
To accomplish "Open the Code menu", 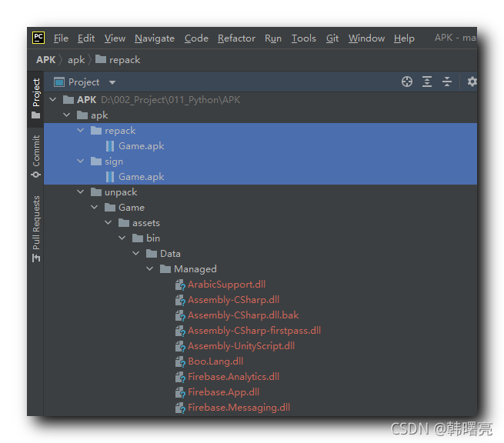I will (196, 38).
